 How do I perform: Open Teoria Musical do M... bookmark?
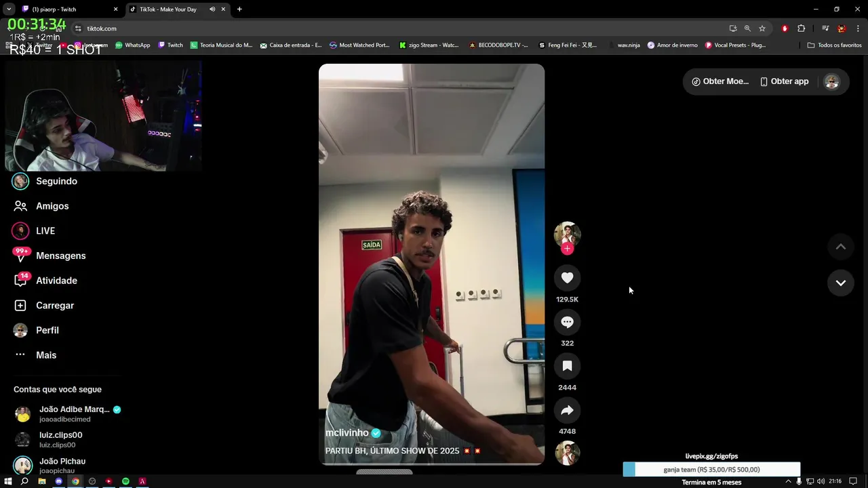click(x=222, y=45)
